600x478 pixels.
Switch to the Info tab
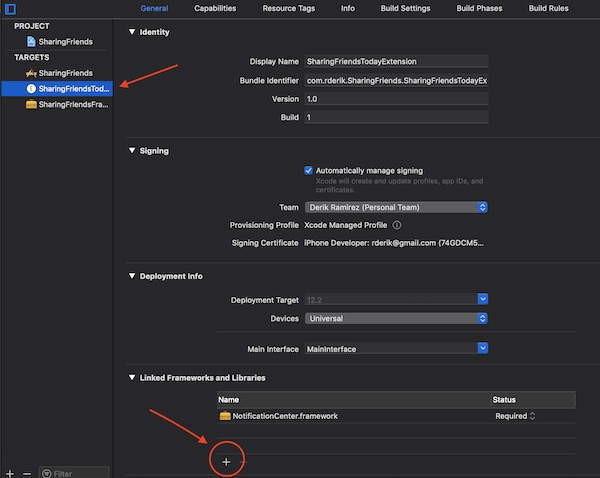[348, 8]
